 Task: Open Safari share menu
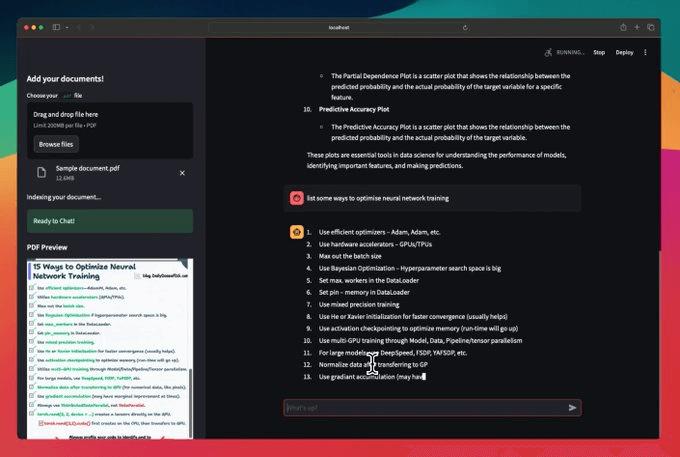(624, 27)
